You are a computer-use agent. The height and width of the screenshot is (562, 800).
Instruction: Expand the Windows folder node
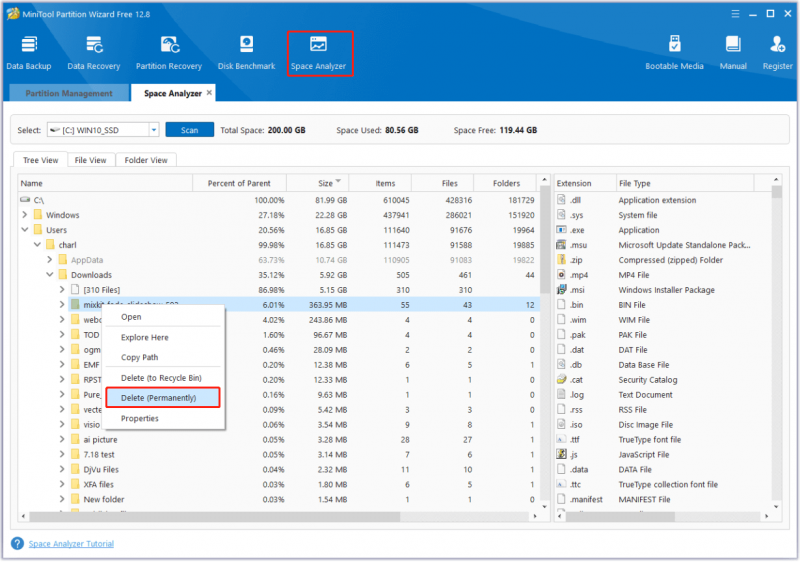(25, 215)
